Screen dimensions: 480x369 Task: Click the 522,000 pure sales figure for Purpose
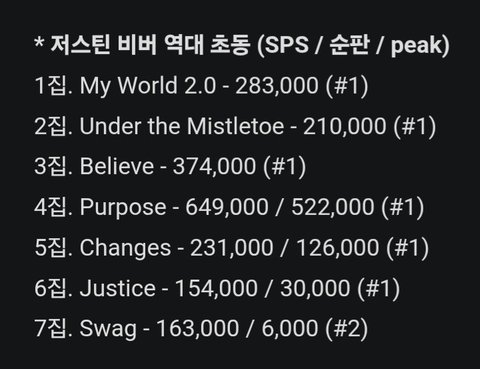(x=332, y=207)
